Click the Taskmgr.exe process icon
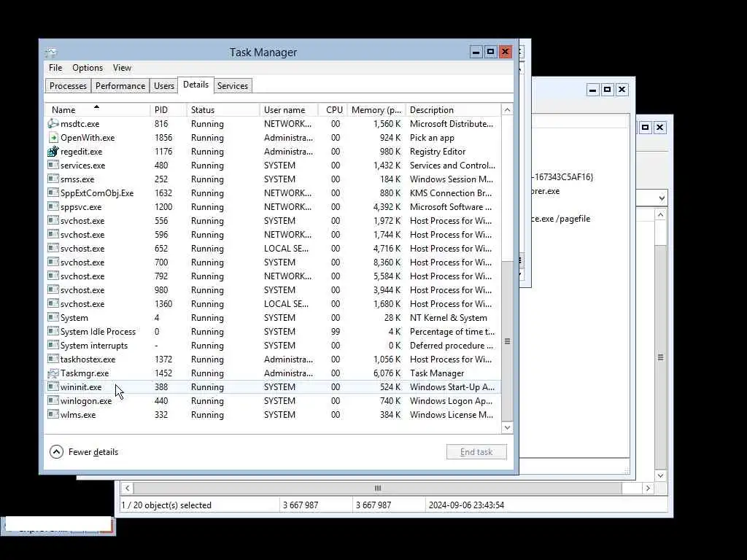The width and height of the screenshot is (747, 560). point(53,373)
